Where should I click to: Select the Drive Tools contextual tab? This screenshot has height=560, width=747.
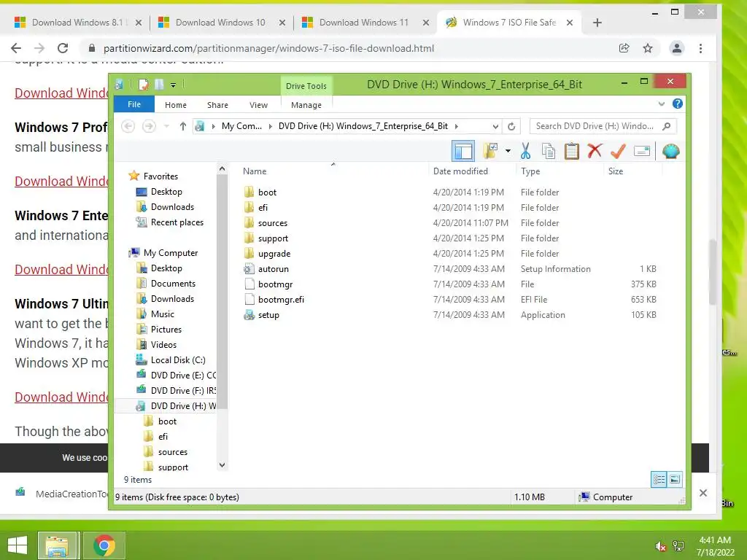point(306,86)
